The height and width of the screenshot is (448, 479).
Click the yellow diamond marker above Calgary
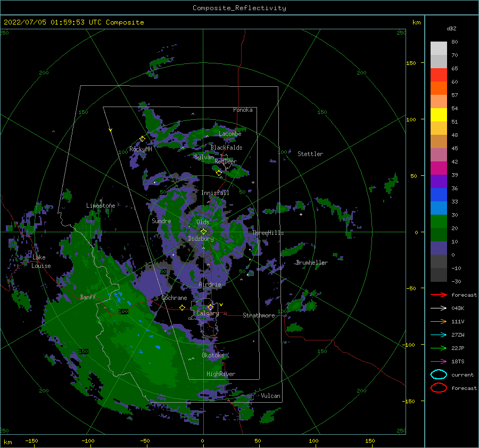210,307
